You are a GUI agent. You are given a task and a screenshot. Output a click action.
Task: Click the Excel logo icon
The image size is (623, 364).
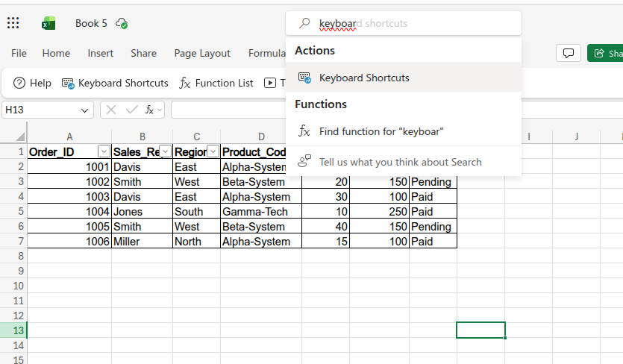[48, 24]
